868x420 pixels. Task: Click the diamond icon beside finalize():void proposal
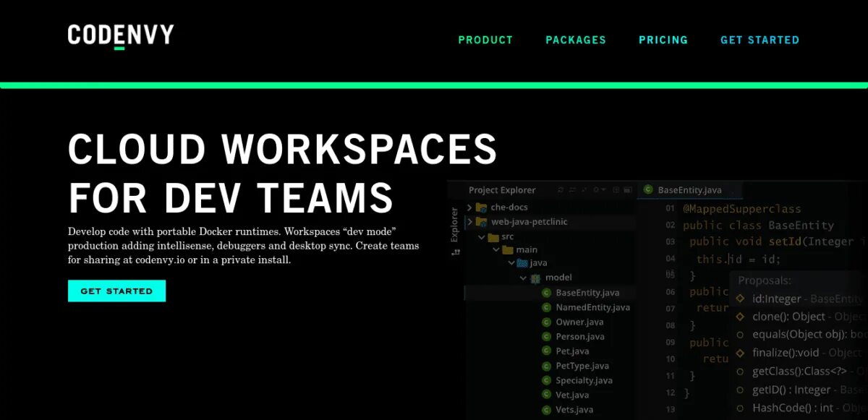click(740, 353)
